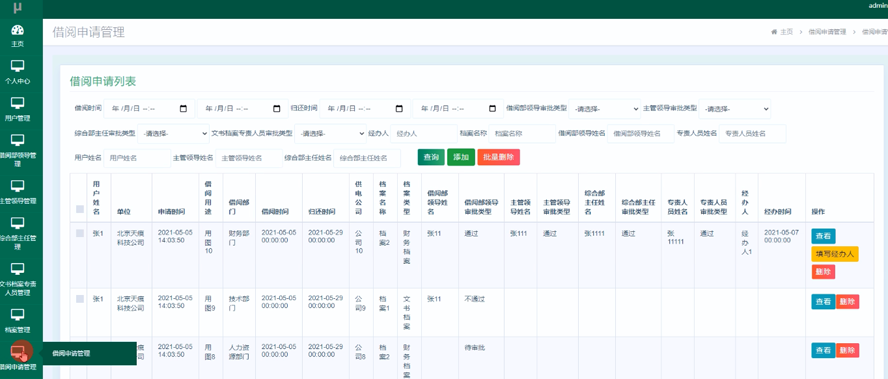
Task: Select the 主管领导管理 sidebar icon
Action: [18, 186]
